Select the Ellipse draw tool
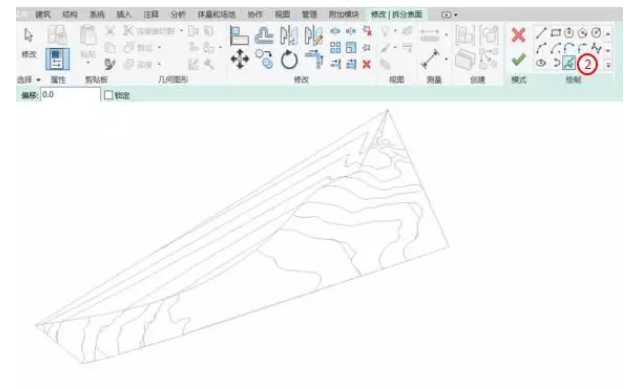This screenshot has width=634, height=389. 541,63
